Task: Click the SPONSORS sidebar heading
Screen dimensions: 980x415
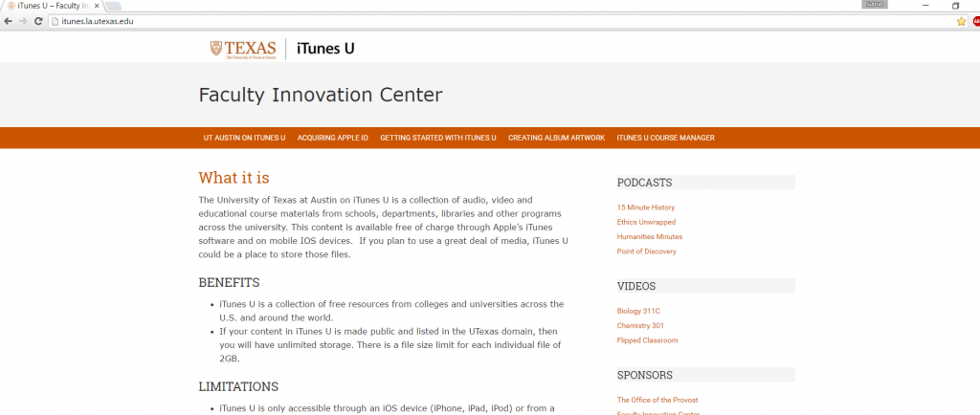Action: [645, 376]
